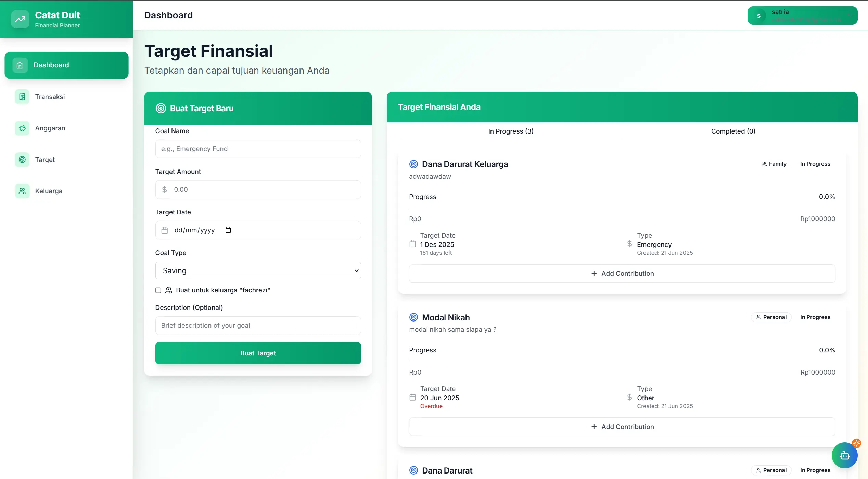868x479 pixels.
Task: Click the Goal Name input field
Action: pos(258,149)
